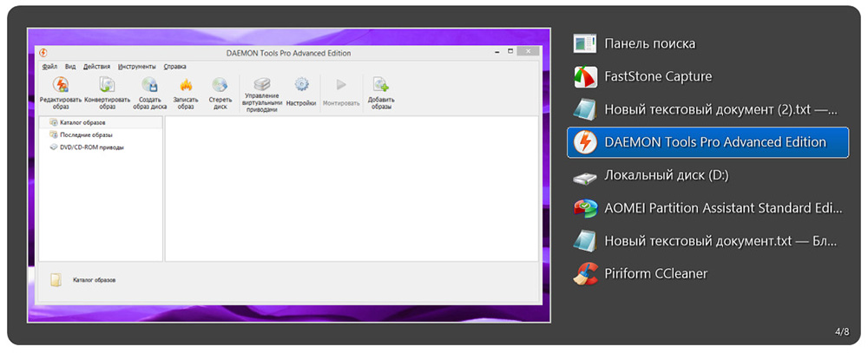Open the Справка menu
Viewport: 868px width, 353px height.
(175, 67)
